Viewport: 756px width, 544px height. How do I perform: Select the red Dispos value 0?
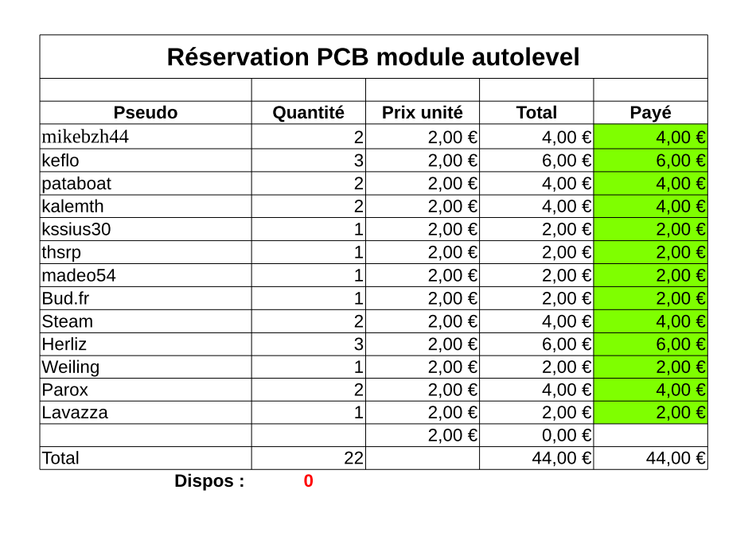pyautogui.click(x=308, y=481)
